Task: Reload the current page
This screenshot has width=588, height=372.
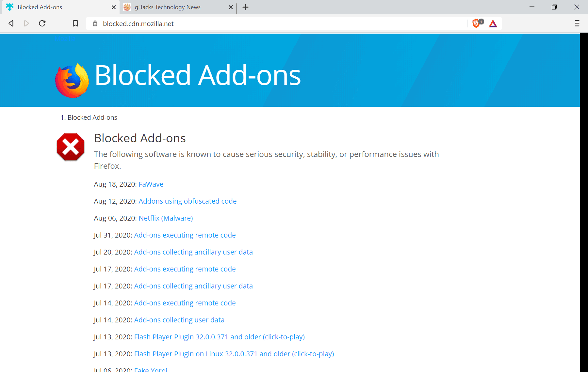Action: click(42, 23)
